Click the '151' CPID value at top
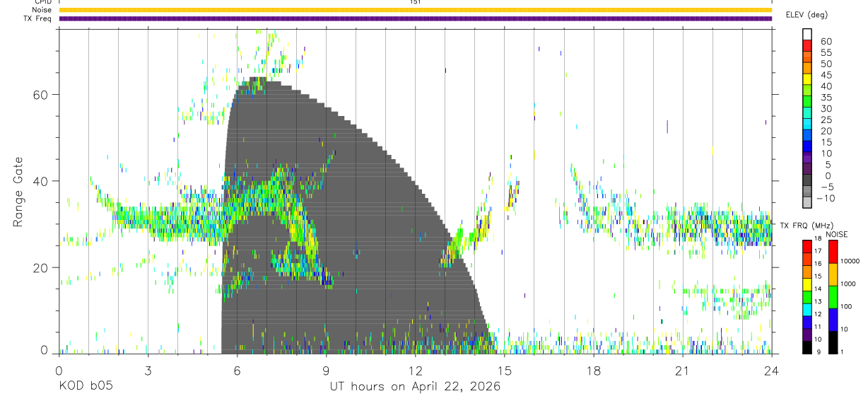868x401 pixels. (415, 2)
